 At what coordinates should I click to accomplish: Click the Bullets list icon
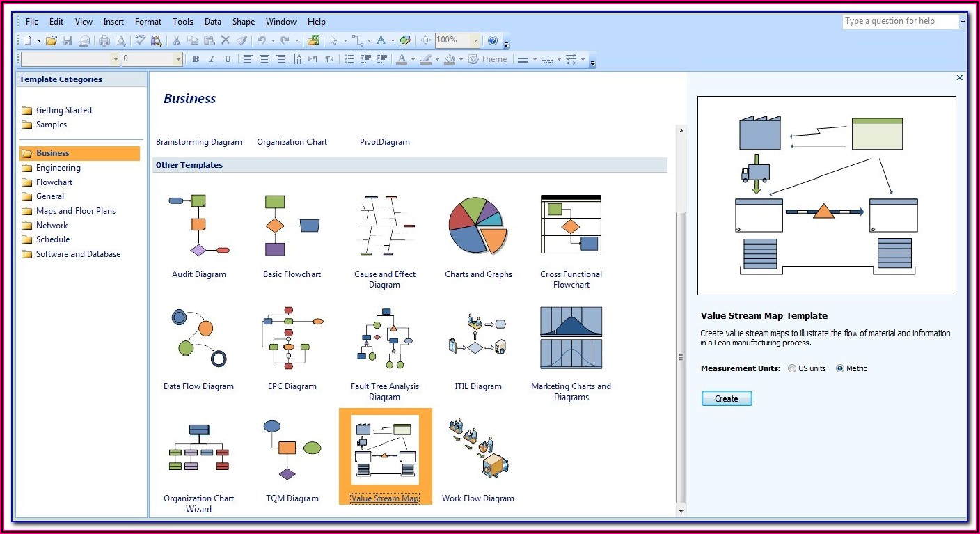(349, 60)
